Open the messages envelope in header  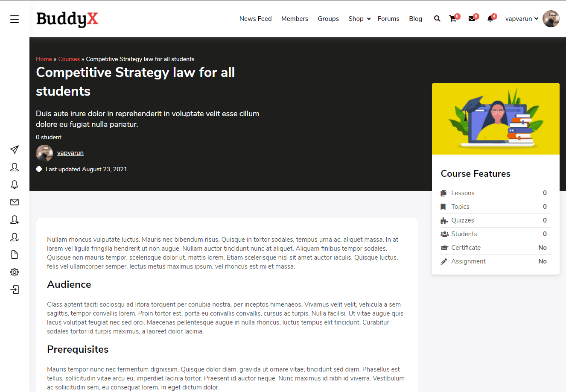(472, 19)
